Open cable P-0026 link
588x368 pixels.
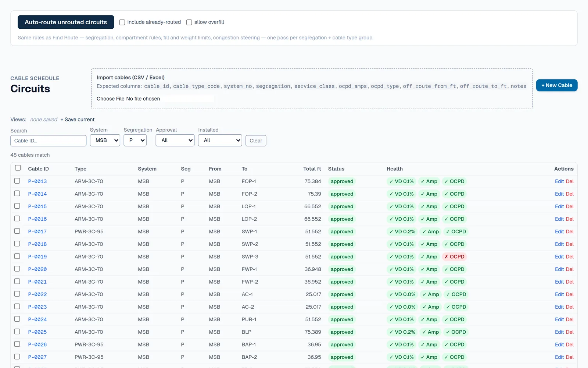(x=37, y=345)
